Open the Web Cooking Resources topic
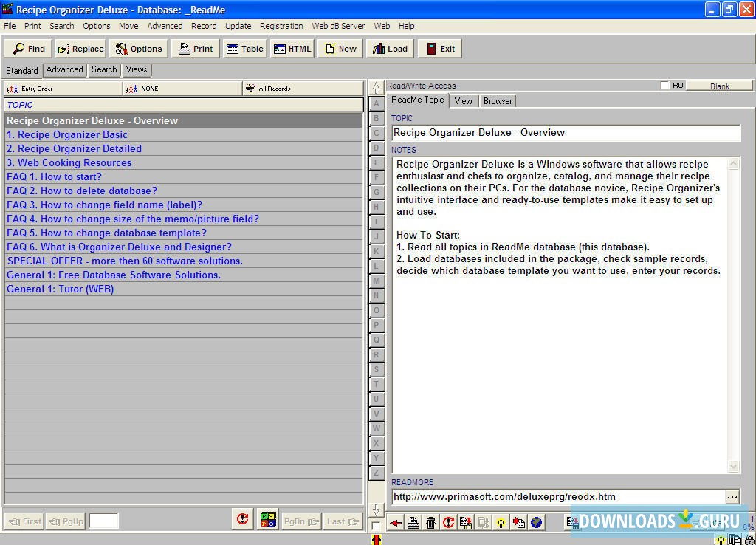This screenshot has height=545, width=756. coord(69,162)
